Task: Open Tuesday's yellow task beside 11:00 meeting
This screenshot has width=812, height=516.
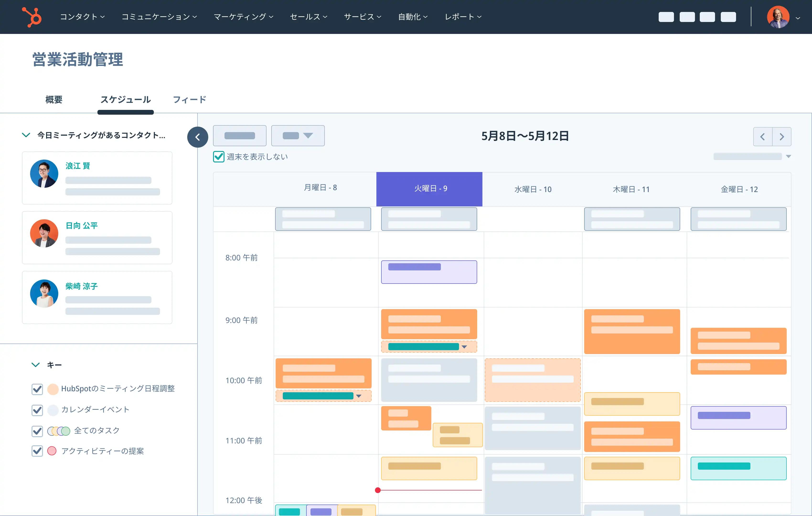Action: 458,435
